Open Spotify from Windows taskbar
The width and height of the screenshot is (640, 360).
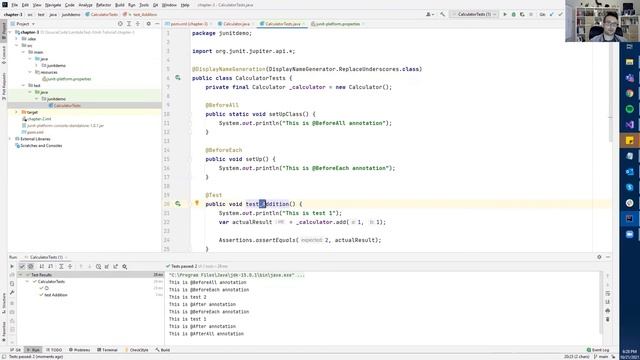click(x=629, y=109)
